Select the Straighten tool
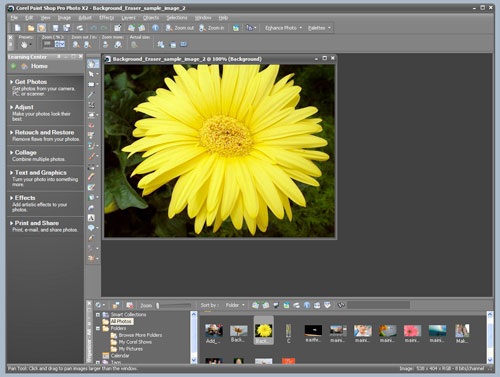 [x=91, y=115]
